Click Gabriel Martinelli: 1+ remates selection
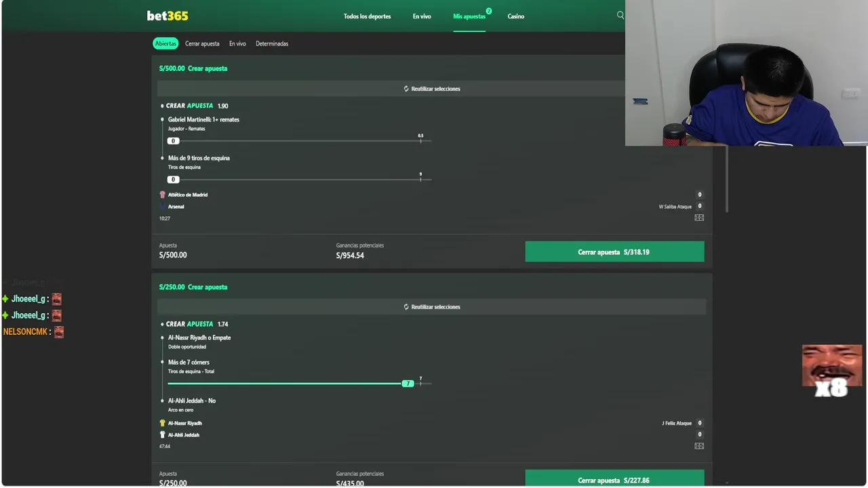868x488 pixels. pos(203,119)
